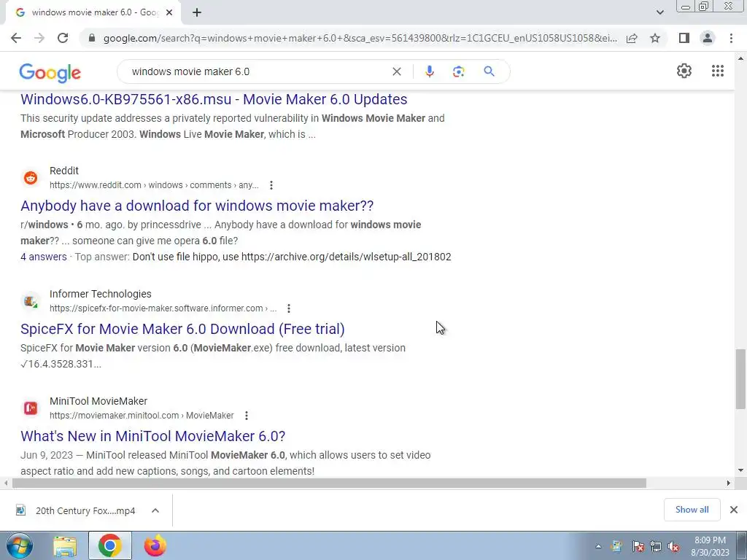Open Anybody have a download for windows movie maker
The height and width of the screenshot is (560, 747).
pos(197,205)
